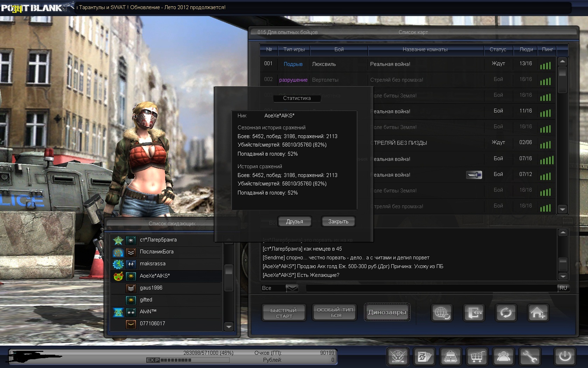Open the PB cards icon

pos(424,357)
